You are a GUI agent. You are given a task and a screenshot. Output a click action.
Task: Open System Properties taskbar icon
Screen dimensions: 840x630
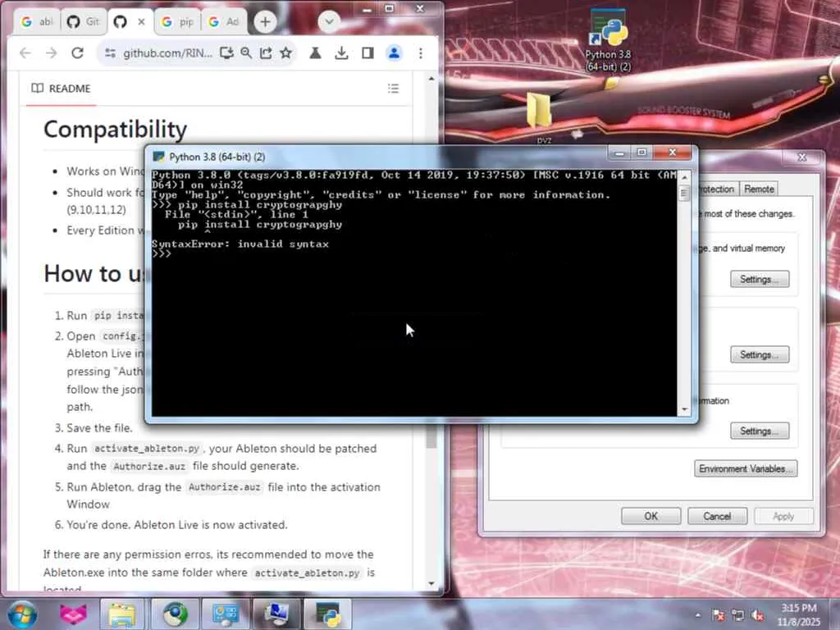coord(276,614)
